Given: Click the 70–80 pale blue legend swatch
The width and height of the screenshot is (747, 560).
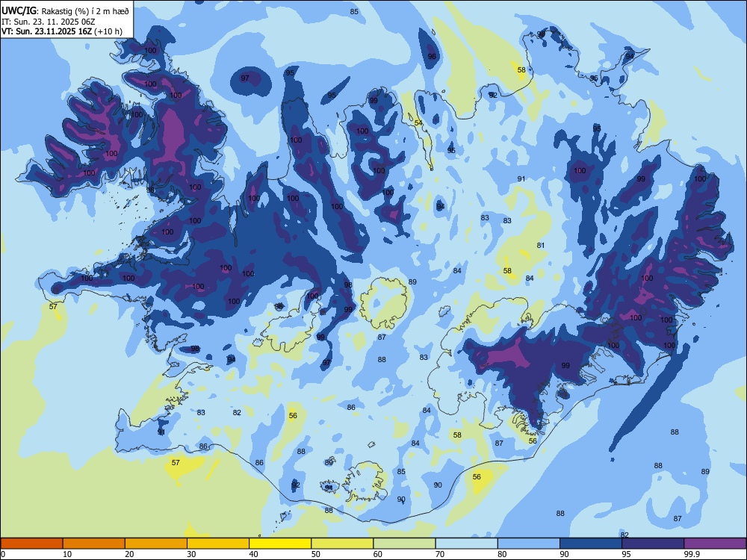Looking at the screenshot, I should point(467,544).
